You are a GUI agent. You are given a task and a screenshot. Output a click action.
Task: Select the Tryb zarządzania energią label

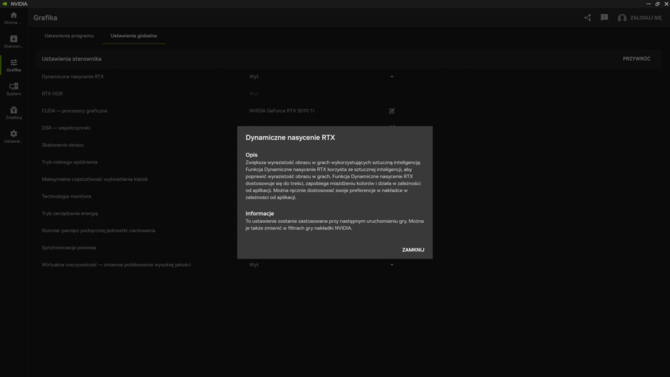(x=70, y=213)
